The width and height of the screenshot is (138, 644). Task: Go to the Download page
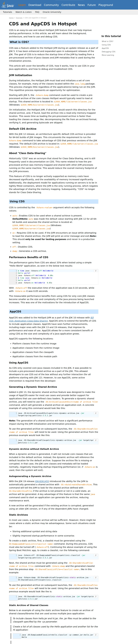(35, 5)
